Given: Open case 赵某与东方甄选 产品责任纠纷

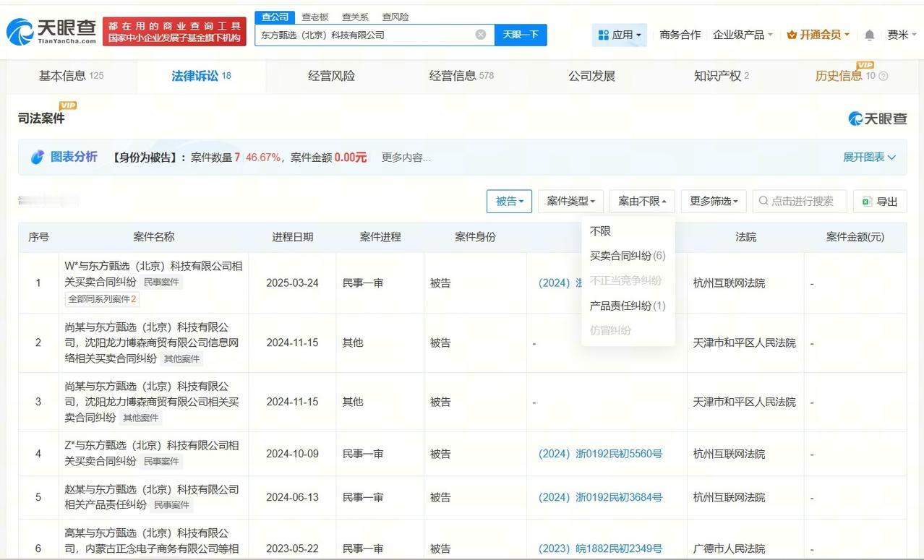Looking at the screenshot, I should (152, 497).
